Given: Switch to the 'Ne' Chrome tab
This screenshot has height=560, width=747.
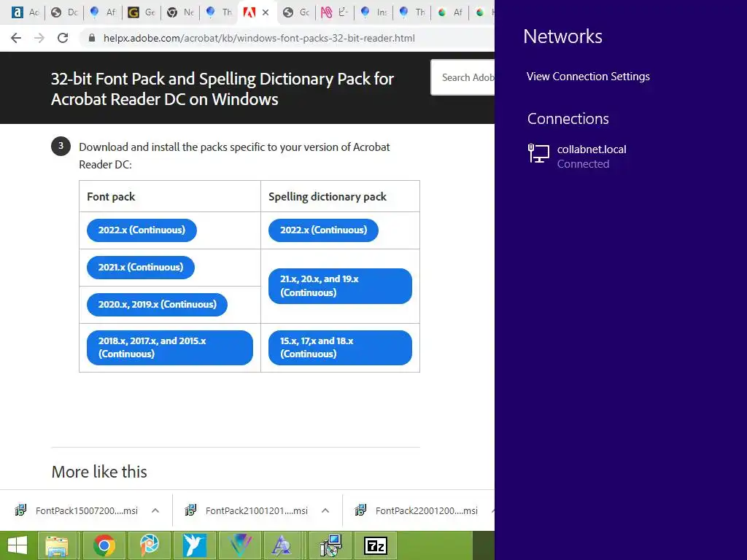Looking at the screenshot, I should (x=180, y=12).
